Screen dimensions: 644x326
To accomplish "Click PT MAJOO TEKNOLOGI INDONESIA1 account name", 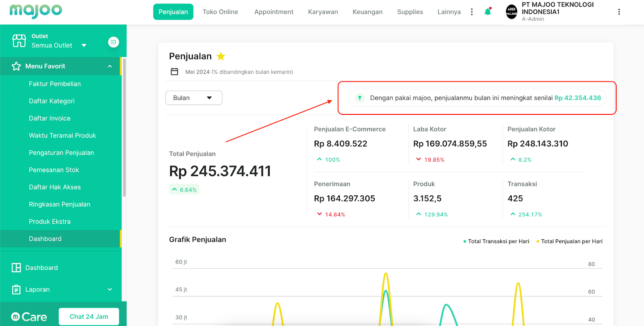I will (x=557, y=8).
